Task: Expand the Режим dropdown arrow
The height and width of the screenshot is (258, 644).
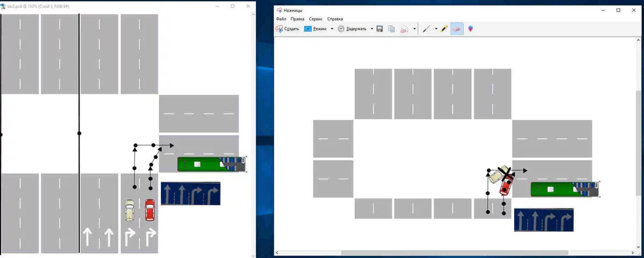Action: click(332, 29)
